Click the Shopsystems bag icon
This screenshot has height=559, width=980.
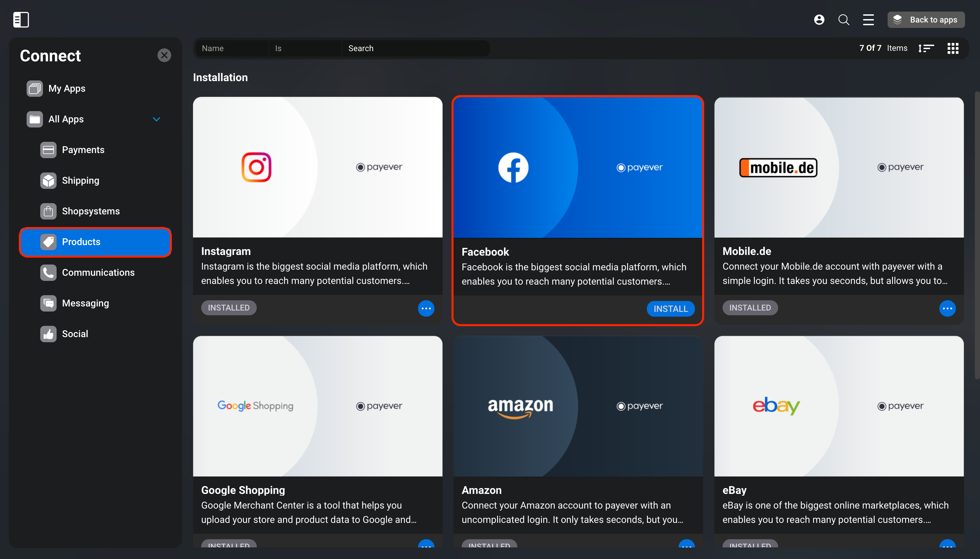(48, 211)
